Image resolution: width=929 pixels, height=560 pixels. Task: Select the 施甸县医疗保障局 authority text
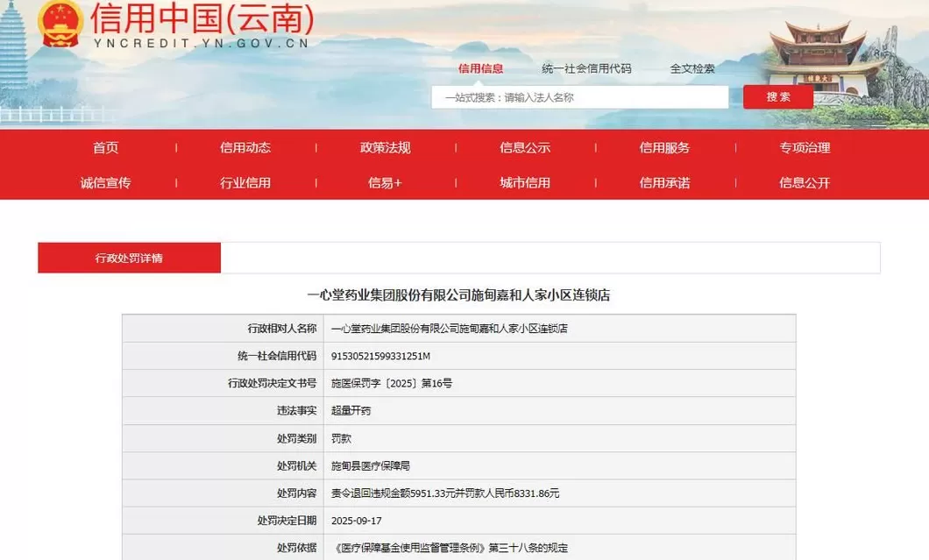[x=371, y=465]
